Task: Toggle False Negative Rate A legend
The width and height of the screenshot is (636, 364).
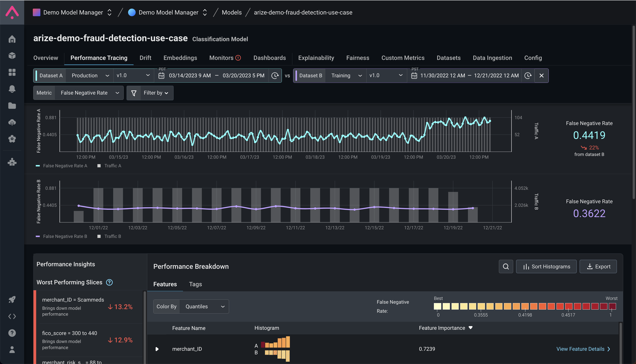Action: tap(62, 166)
